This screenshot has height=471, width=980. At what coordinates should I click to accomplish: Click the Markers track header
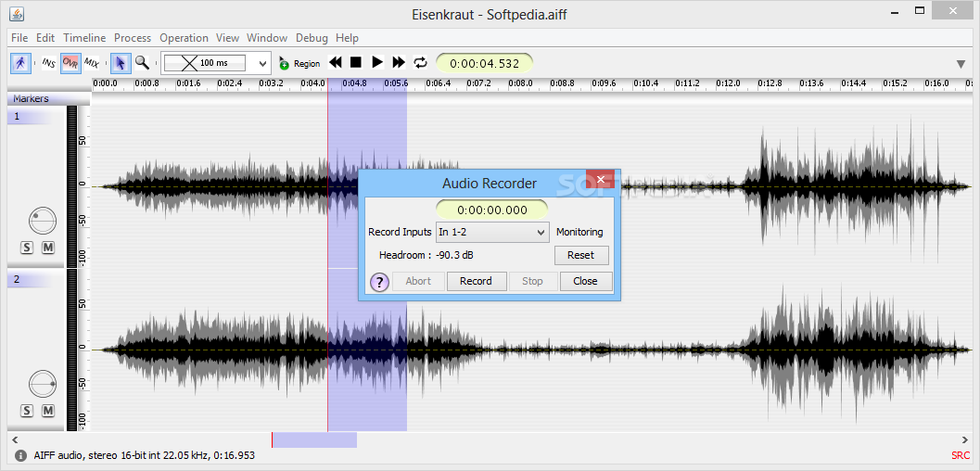pyautogui.click(x=49, y=98)
